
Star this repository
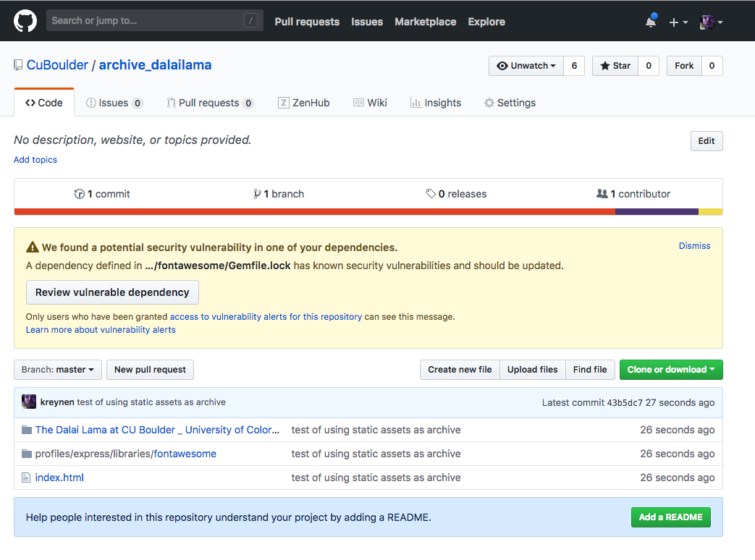(615, 66)
